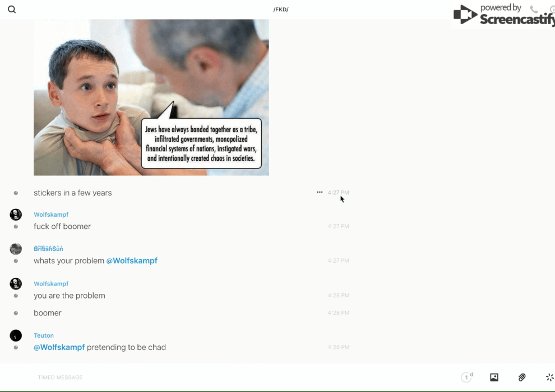Click the picture upload icon in the input bar
The image size is (555, 392).
(494, 377)
